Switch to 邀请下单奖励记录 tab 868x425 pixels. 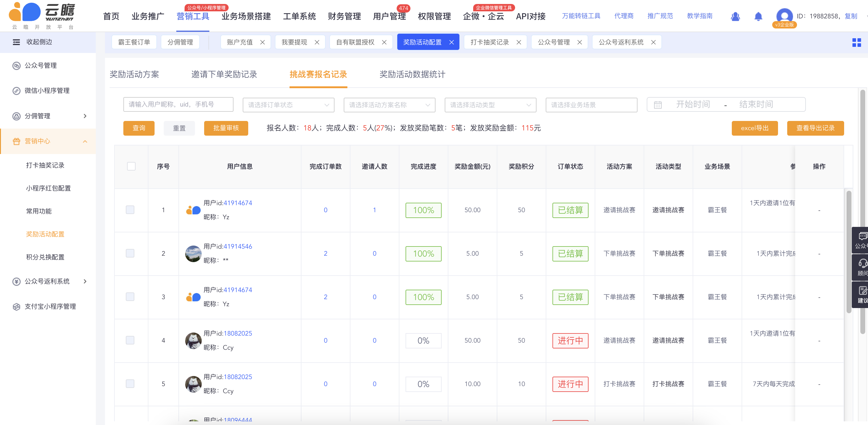click(x=224, y=74)
